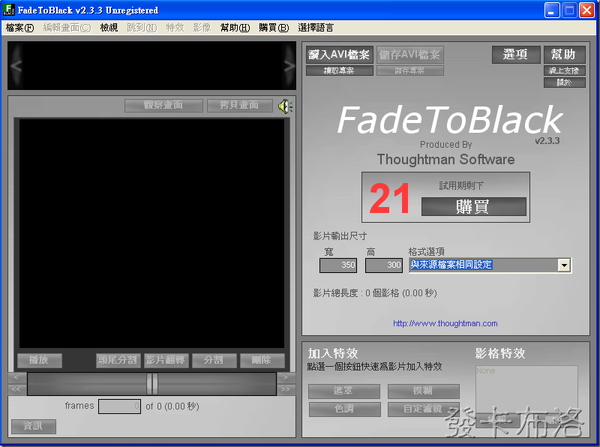Open the 跳到(N) menu
Image resolution: width=600 pixels, height=447 pixels.
click(x=142, y=28)
